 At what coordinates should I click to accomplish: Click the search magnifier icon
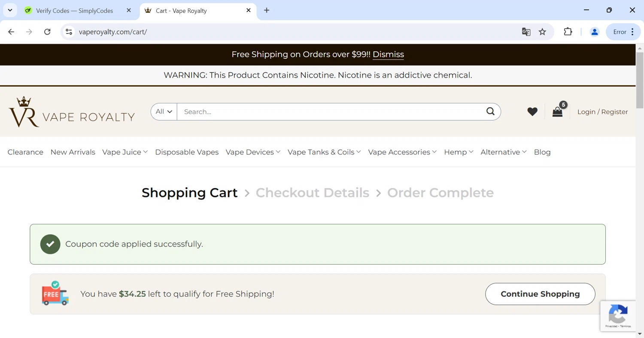coord(490,112)
